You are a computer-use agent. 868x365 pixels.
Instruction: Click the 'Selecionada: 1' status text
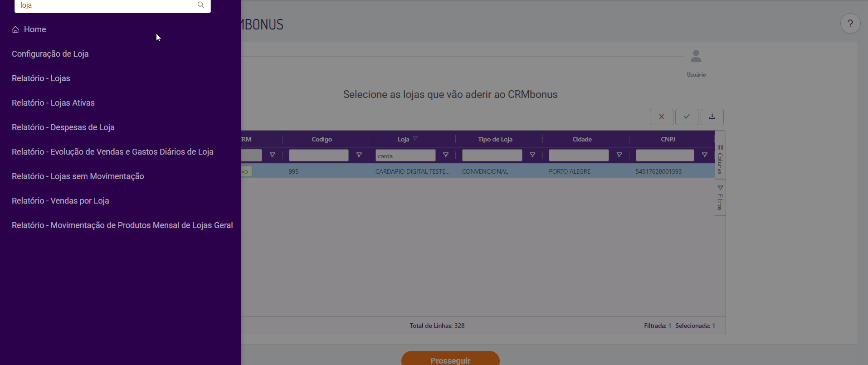point(695,326)
